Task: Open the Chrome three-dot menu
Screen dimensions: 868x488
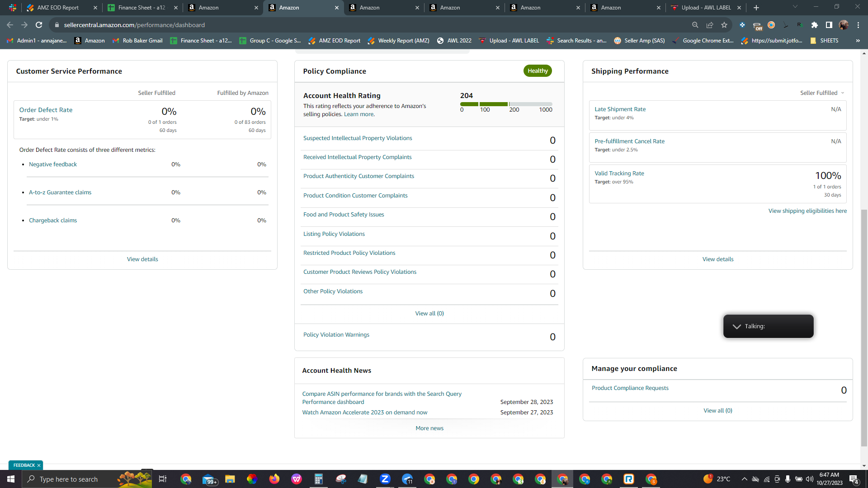Action: click(858, 25)
